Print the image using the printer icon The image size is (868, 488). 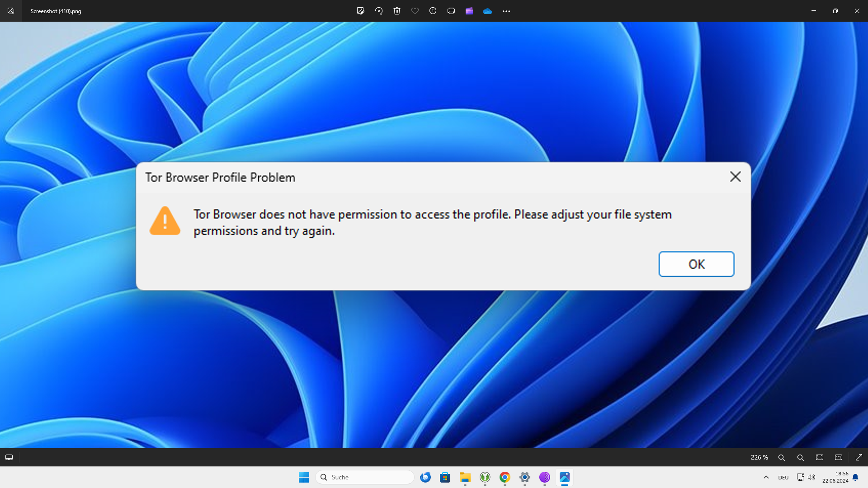tap(451, 11)
